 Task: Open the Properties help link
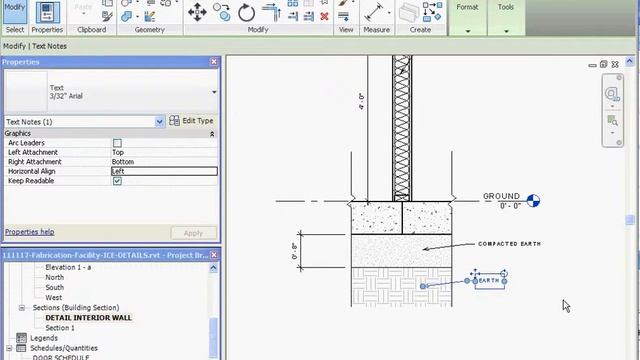click(x=29, y=232)
